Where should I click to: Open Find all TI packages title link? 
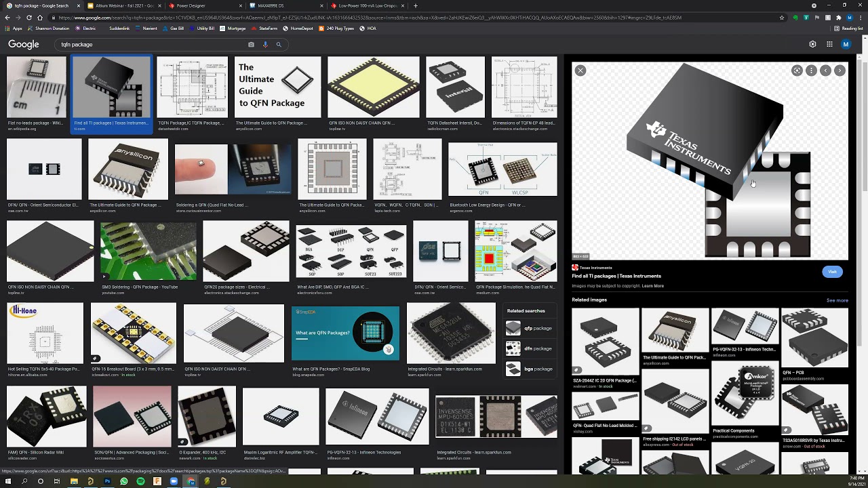click(x=616, y=276)
